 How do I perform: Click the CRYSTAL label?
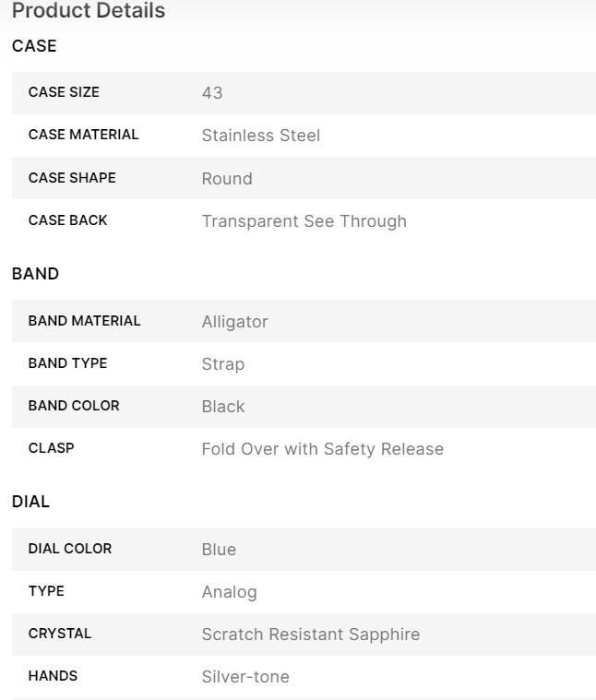(x=60, y=634)
